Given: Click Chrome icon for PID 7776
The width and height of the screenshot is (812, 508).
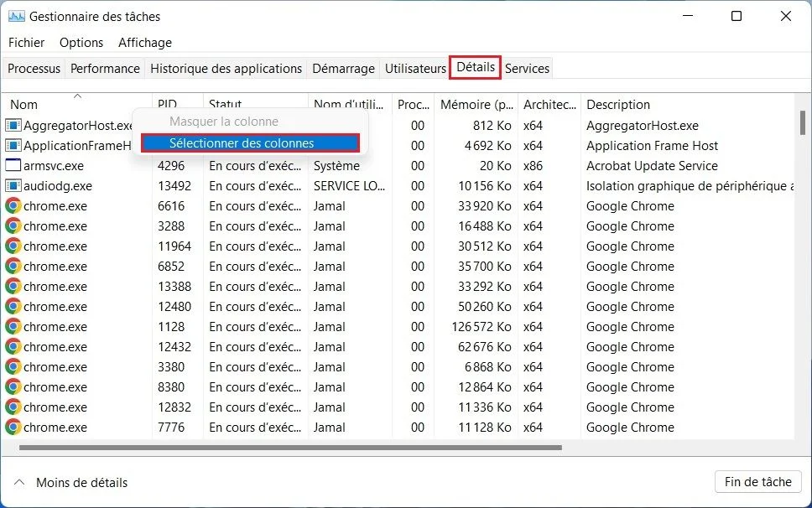Looking at the screenshot, I should coord(13,428).
